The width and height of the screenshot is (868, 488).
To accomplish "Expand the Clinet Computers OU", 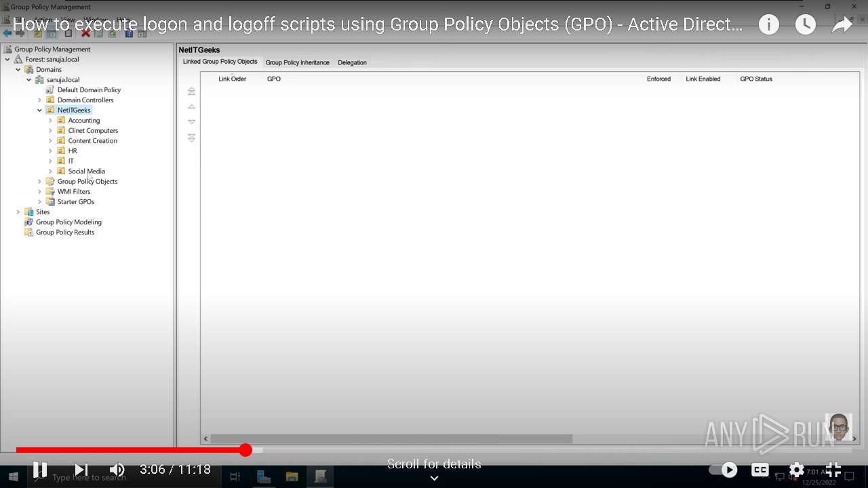I will point(50,131).
